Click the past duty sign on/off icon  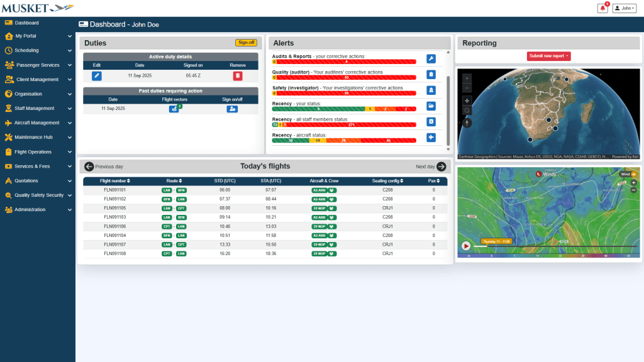pyautogui.click(x=232, y=109)
